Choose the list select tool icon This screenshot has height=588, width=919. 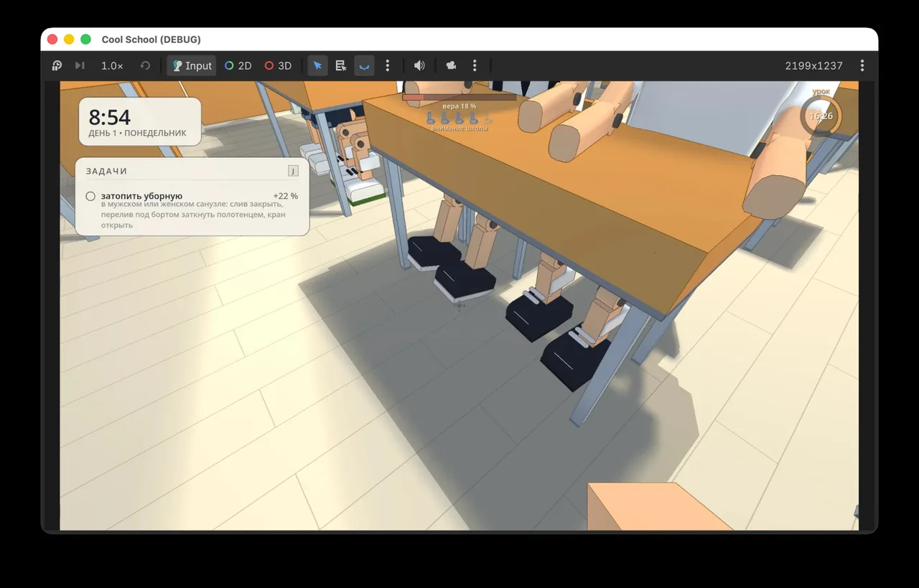pyautogui.click(x=341, y=65)
